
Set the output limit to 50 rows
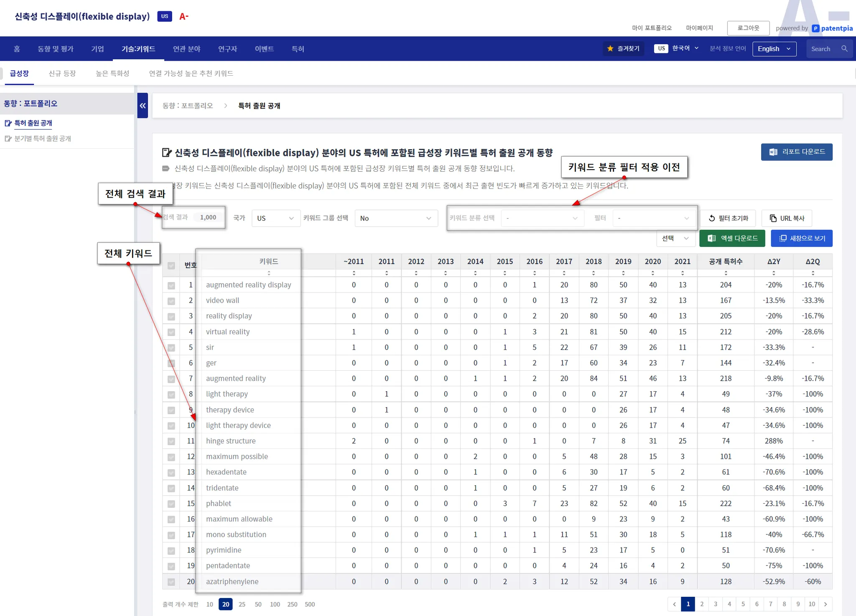(x=258, y=604)
